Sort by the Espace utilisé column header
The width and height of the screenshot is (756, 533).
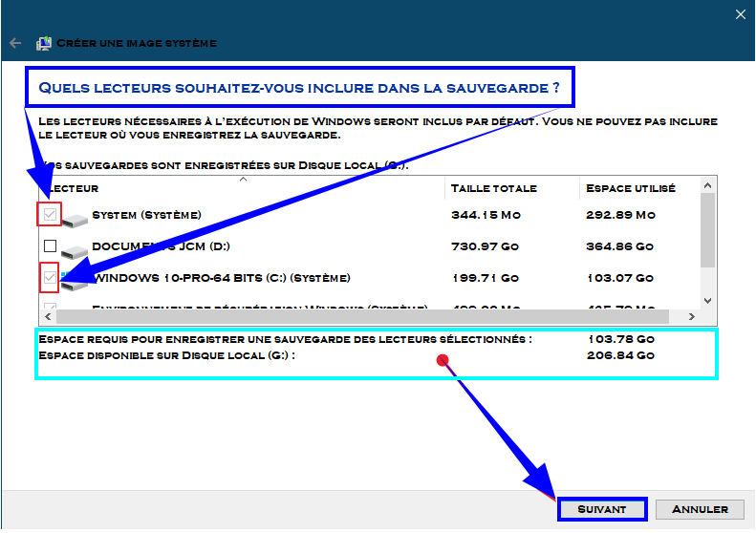[x=631, y=188]
